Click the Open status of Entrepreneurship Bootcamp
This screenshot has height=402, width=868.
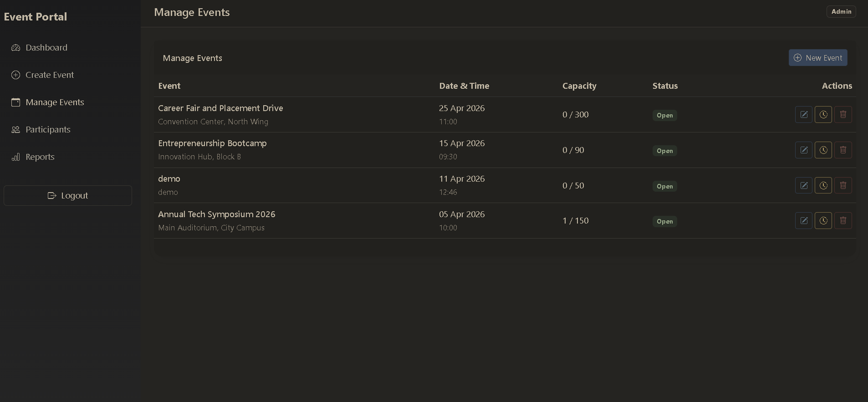664,151
